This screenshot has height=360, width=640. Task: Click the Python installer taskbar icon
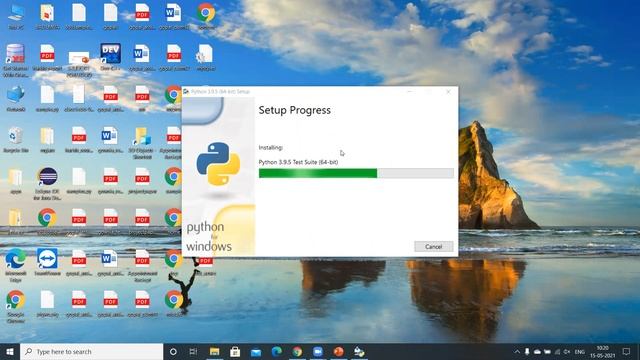click(359, 351)
